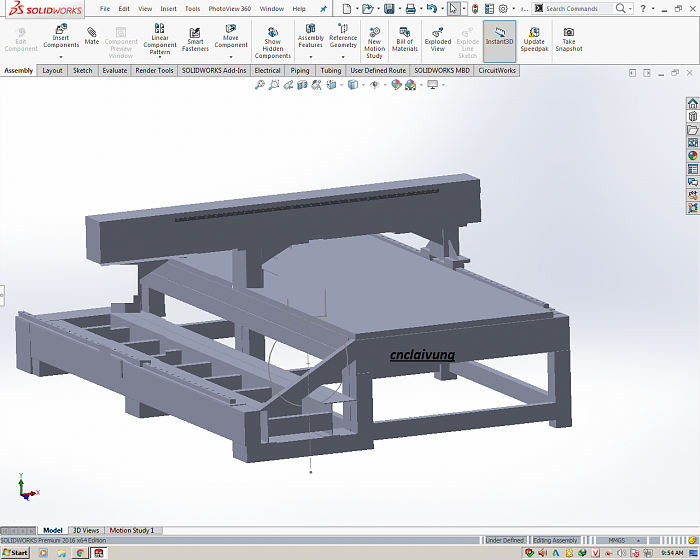Click the Print icon
This screenshot has height=560, width=700.
pyautogui.click(x=411, y=8)
